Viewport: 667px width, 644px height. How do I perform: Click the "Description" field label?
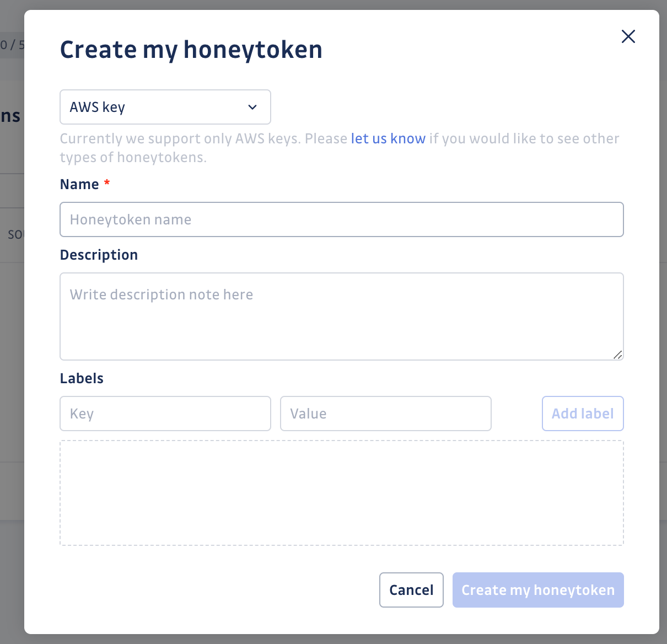99,255
